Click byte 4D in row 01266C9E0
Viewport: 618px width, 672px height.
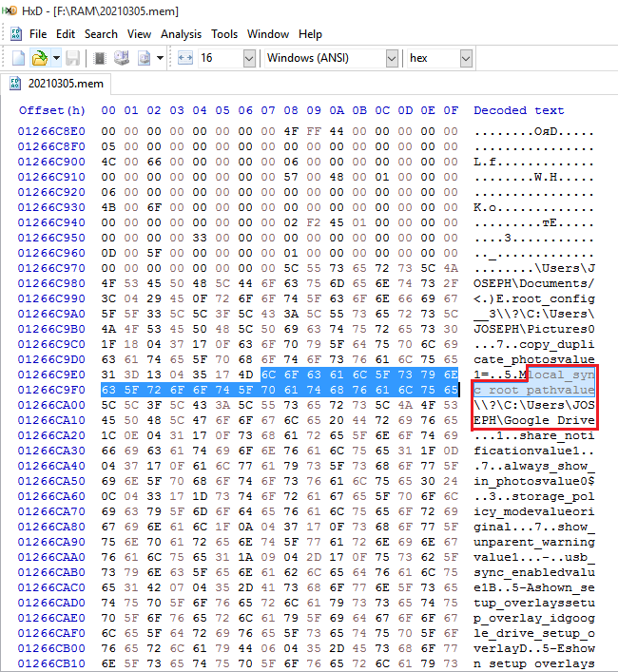point(245,374)
